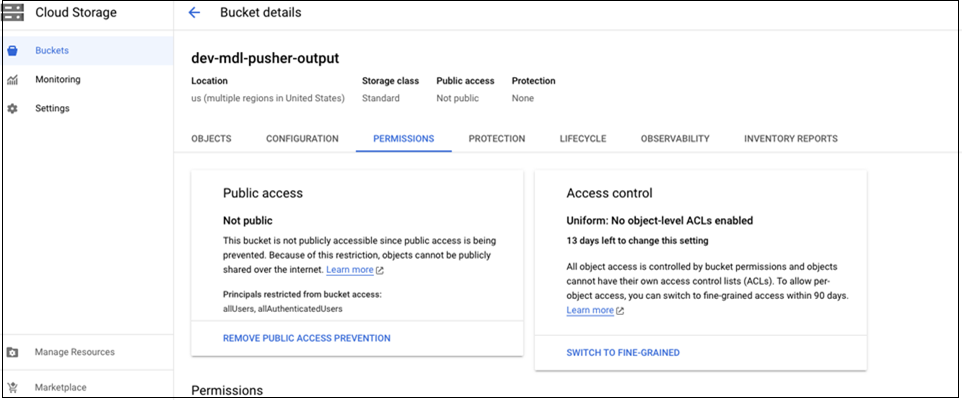This screenshot has height=400, width=962.
Task: Open Monitoring in the sidebar
Action: tap(88, 80)
